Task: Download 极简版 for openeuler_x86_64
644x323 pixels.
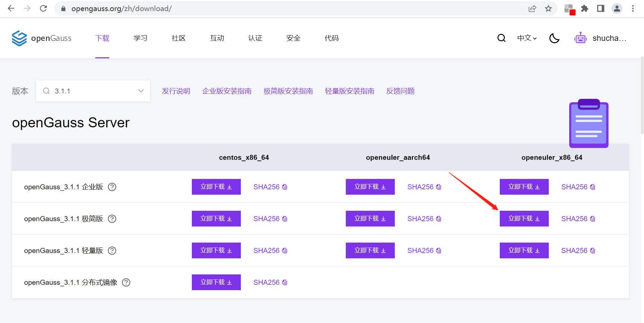Action: pyautogui.click(x=524, y=219)
